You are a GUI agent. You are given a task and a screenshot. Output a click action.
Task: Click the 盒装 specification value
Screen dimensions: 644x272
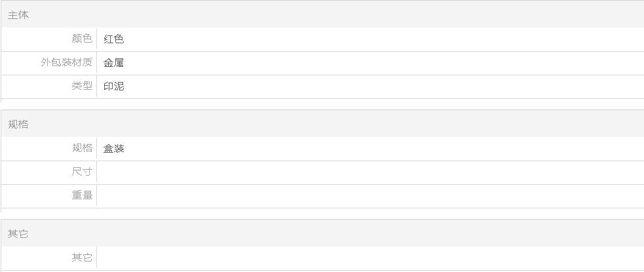114,148
